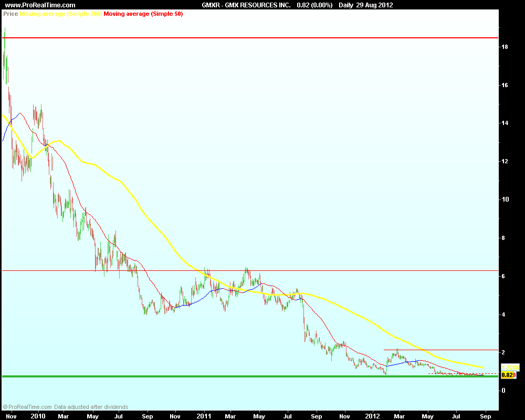
Task: Click the 2012 year label on time axis
Action: coord(372,416)
